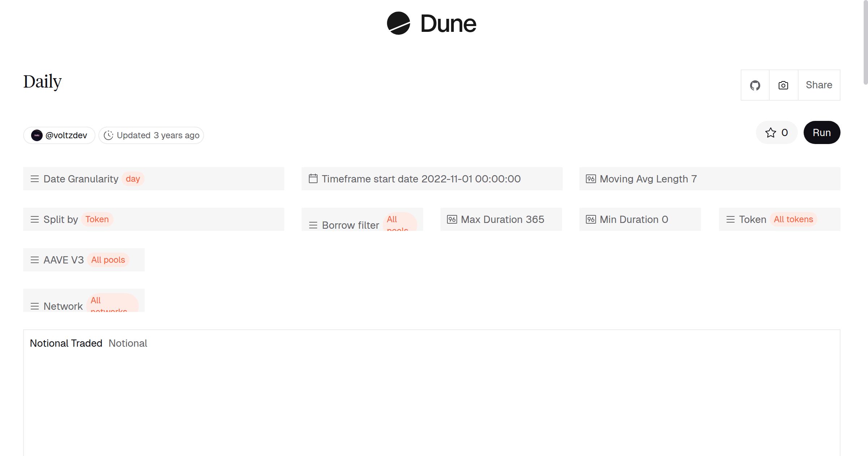Click the camera screenshot icon
The width and height of the screenshot is (868, 456).
(783, 85)
